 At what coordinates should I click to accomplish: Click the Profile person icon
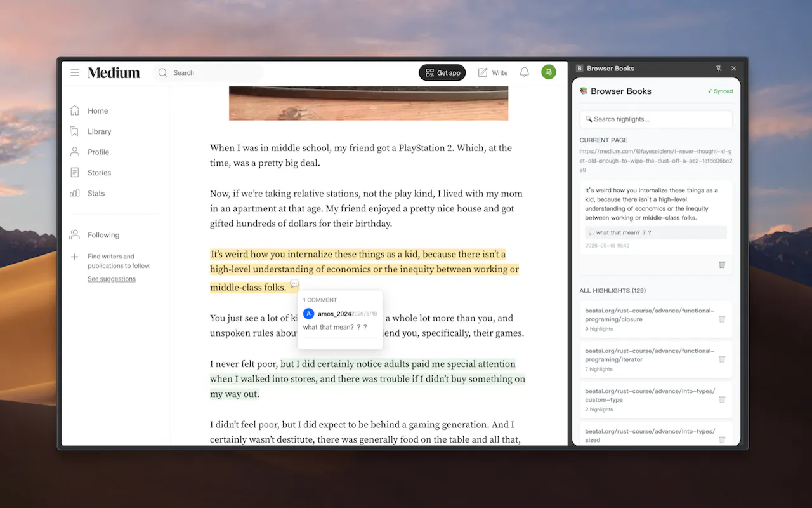click(75, 152)
